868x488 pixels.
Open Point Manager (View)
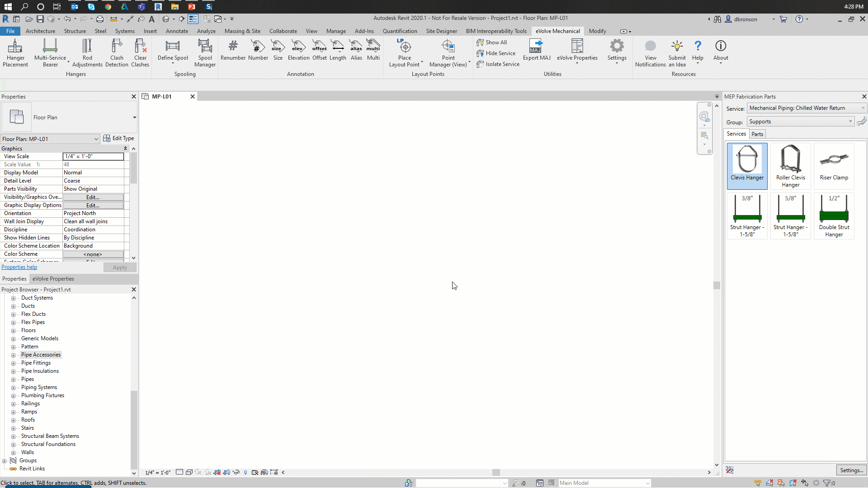click(448, 52)
